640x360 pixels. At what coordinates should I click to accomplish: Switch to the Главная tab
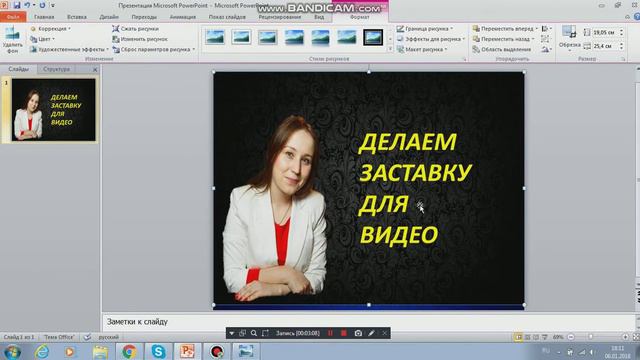[44, 17]
